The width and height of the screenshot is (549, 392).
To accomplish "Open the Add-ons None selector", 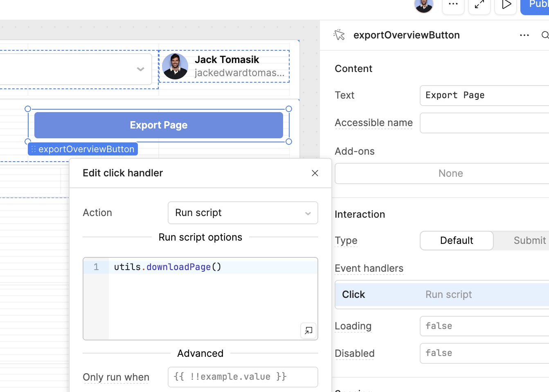I will pyautogui.click(x=450, y=173).
